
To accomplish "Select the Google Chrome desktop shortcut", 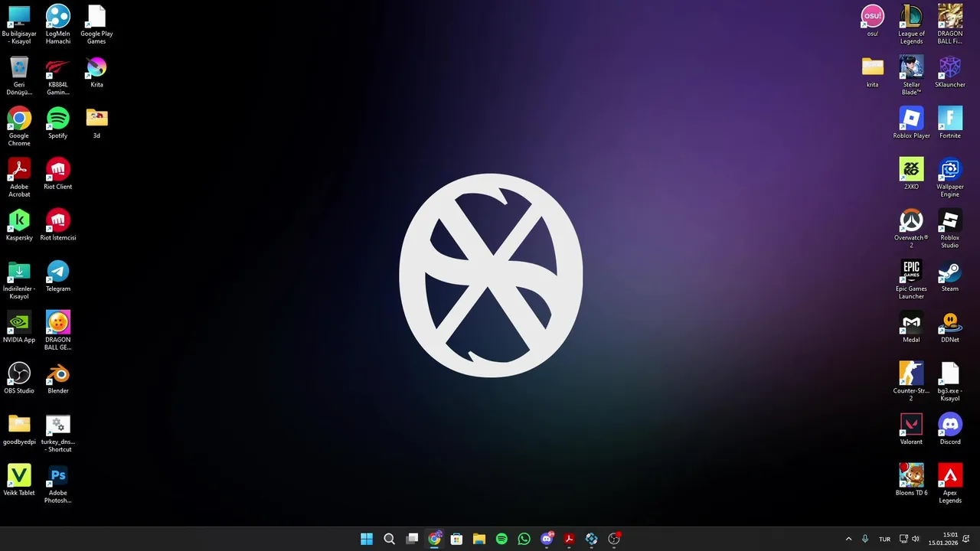I will [x=19, y=126].
